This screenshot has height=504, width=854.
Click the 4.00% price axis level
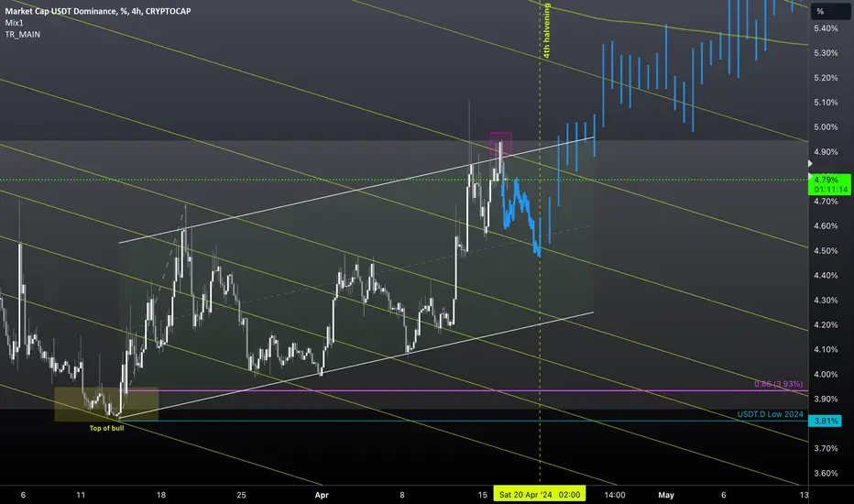tap(826, 374)
